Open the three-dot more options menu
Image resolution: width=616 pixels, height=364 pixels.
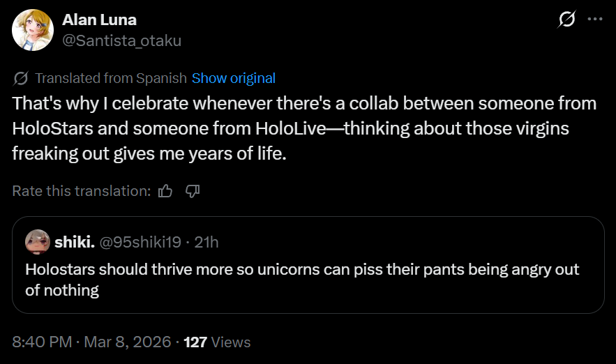coord(594,20)
